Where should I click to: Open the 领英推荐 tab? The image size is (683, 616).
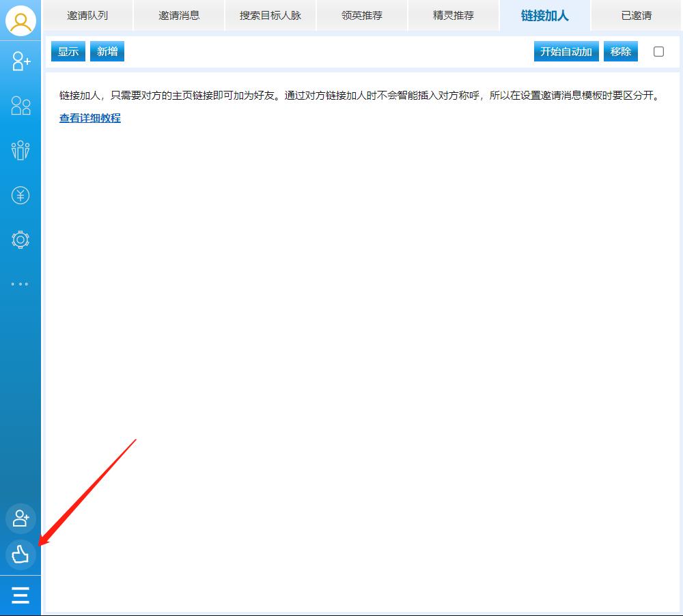pos(361,15)
